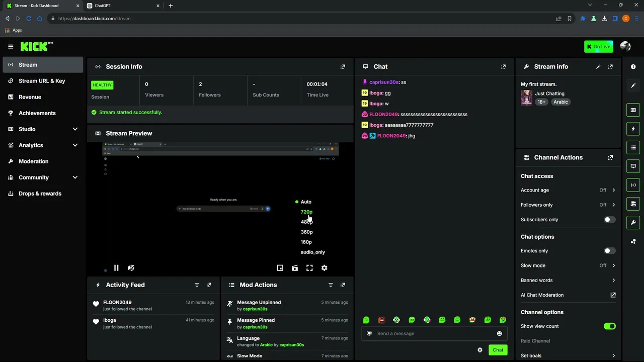Select 720p quality
Image resolution: width=644 pixels, height=362 pixels.
click(306, 212)
